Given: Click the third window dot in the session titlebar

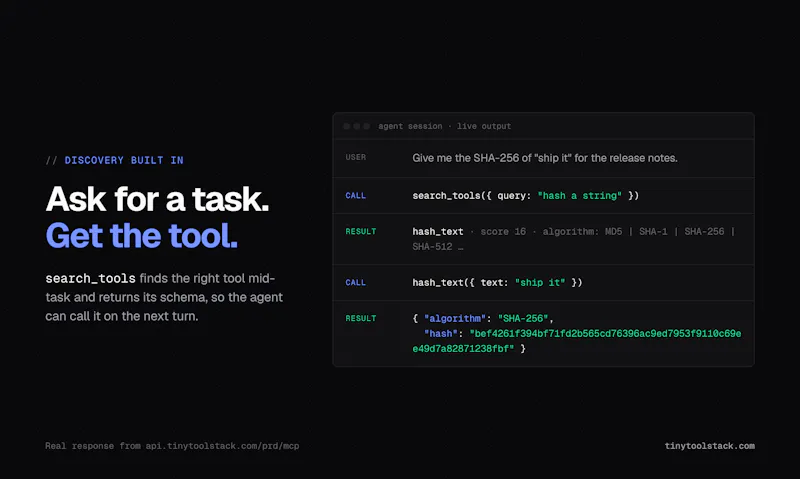Looking at the screenshot, I should coord(366,126).
